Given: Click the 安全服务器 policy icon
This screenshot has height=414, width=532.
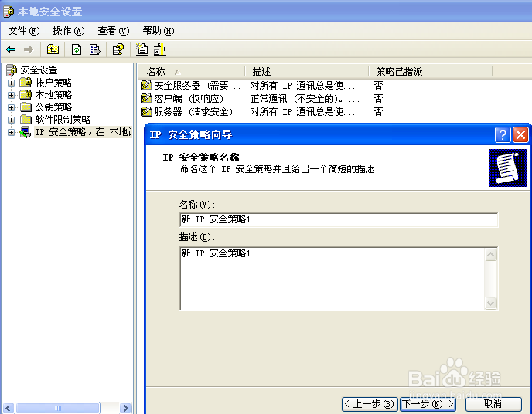Looking at the screenshot, I should coord(146,86).
